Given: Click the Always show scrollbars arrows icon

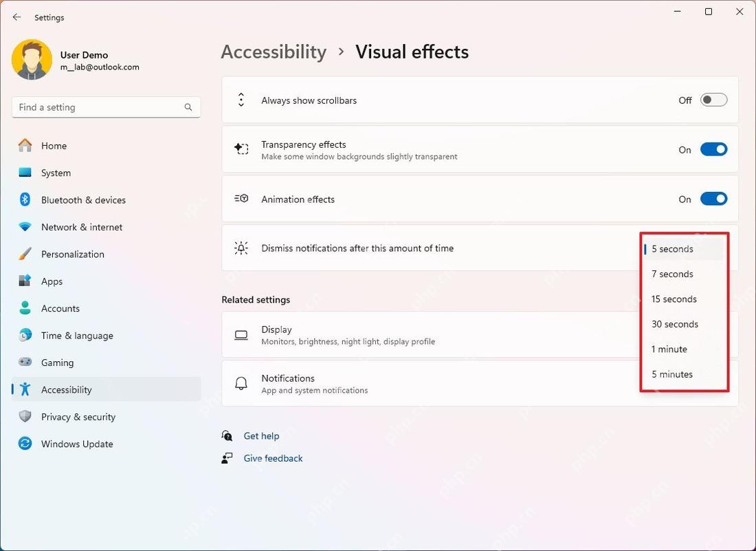Looking at the screenshot, I should pos(241,100).
